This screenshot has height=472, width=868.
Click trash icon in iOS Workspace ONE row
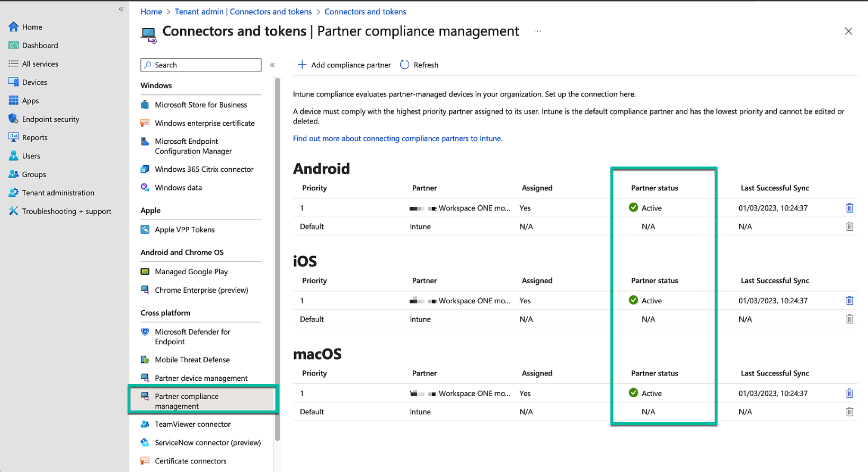click(849, 301)
